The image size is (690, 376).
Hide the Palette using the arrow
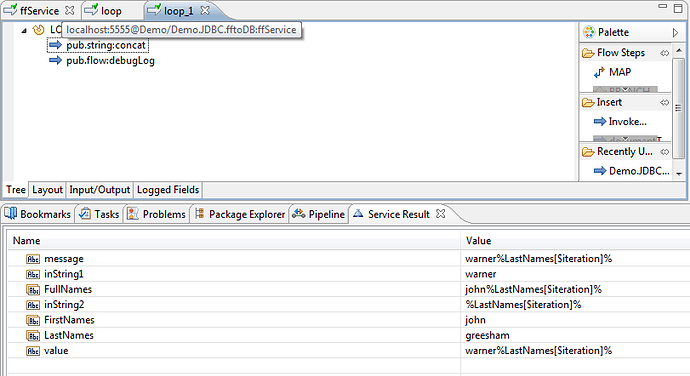coord(675,33)
